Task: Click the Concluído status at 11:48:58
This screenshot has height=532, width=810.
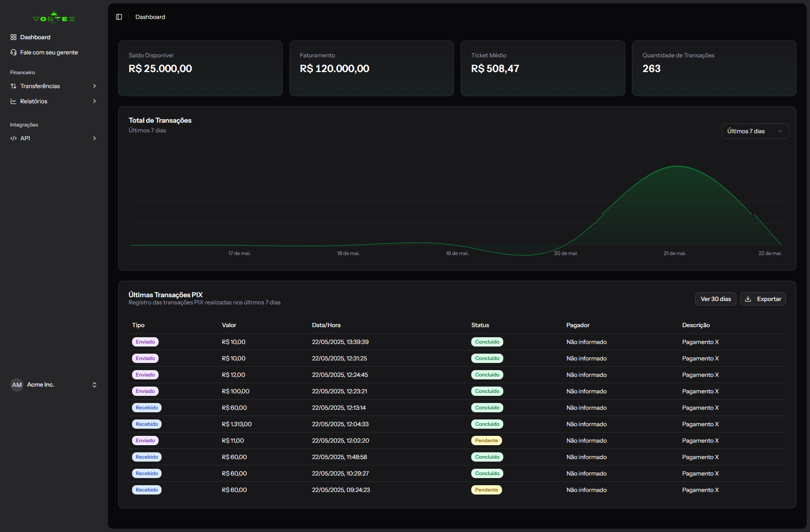Action: 487,457
